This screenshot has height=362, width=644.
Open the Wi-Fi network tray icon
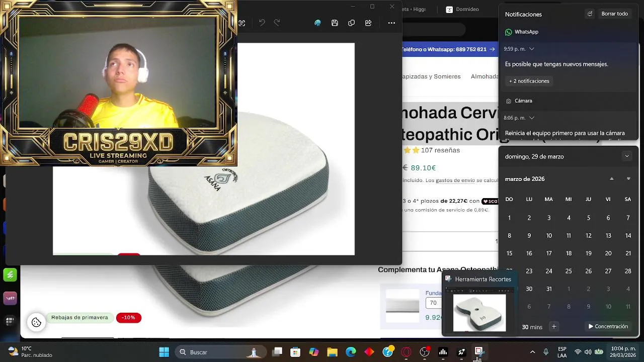pyautogui.click(x=578, y=352)
